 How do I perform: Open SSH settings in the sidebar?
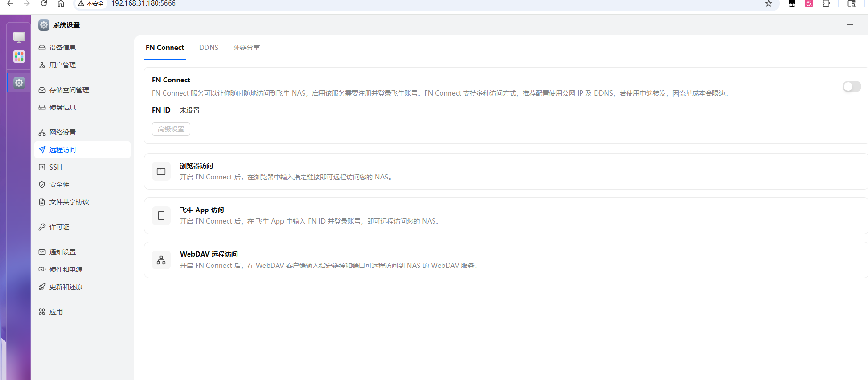point(82,167)
